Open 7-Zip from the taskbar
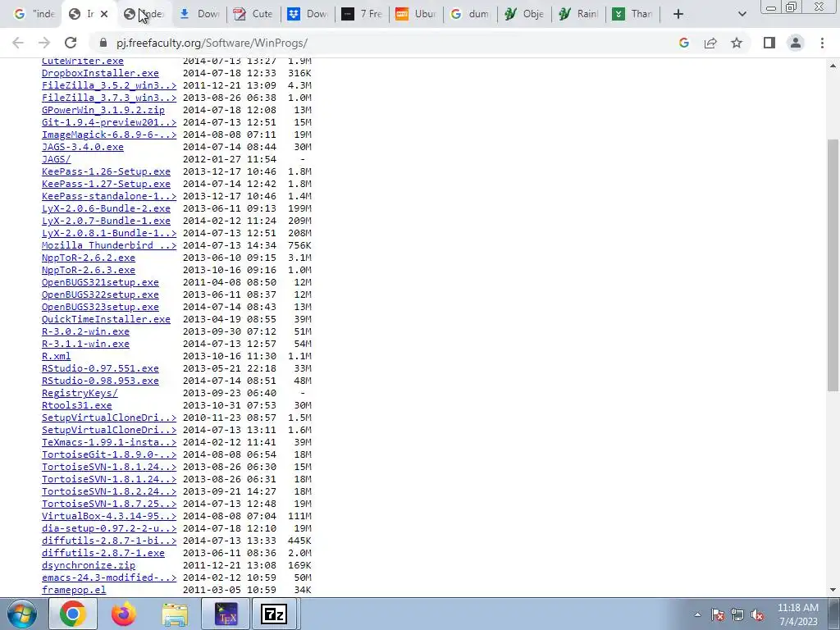This screenshot has width=840, height=630. click(274, 614)
